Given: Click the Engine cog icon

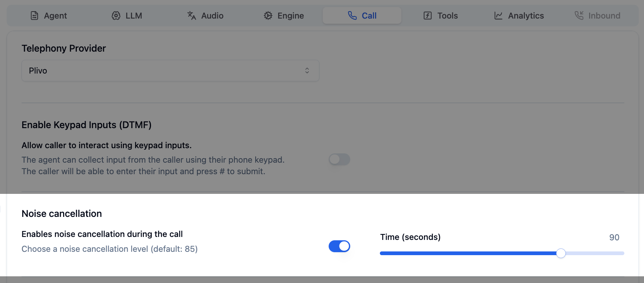Looking at the screenshot, I should pos(267,16).
